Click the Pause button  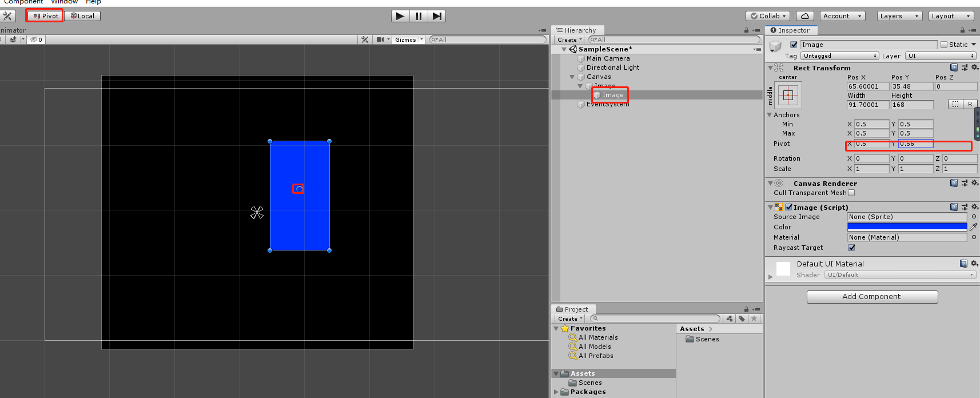(x=419, y=16)
